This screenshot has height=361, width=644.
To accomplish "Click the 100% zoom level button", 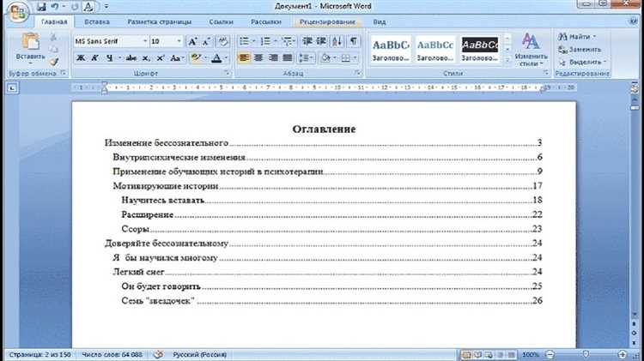I will click(531, 354).
